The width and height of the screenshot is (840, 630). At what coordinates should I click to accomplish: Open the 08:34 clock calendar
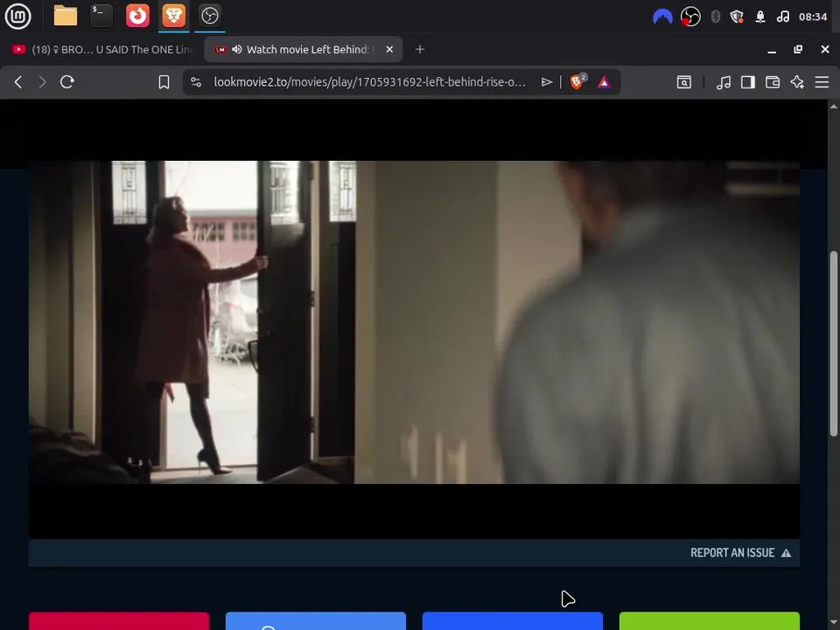point(813,17)
